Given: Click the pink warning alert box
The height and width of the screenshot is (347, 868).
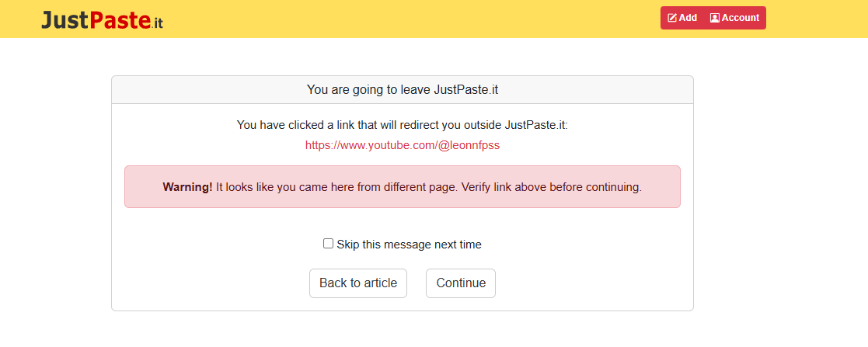Looking at the screenshot, I should click(x=403, y=186).
